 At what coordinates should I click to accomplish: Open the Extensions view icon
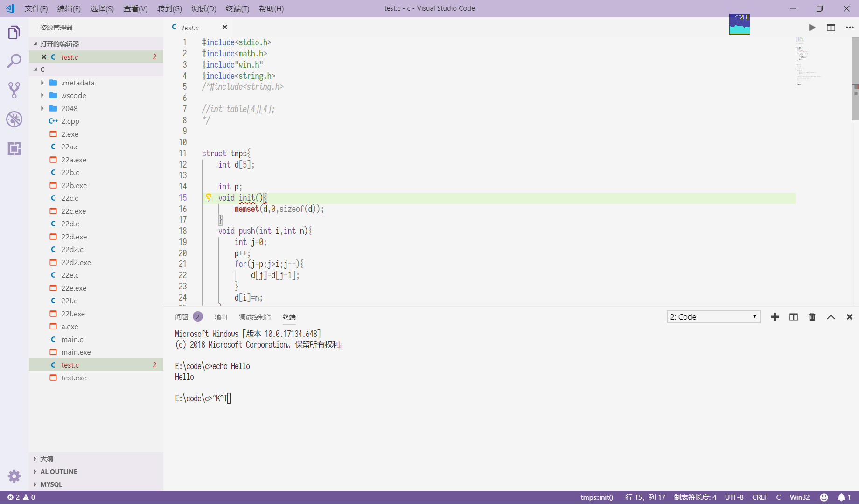(x=14, y=149)
